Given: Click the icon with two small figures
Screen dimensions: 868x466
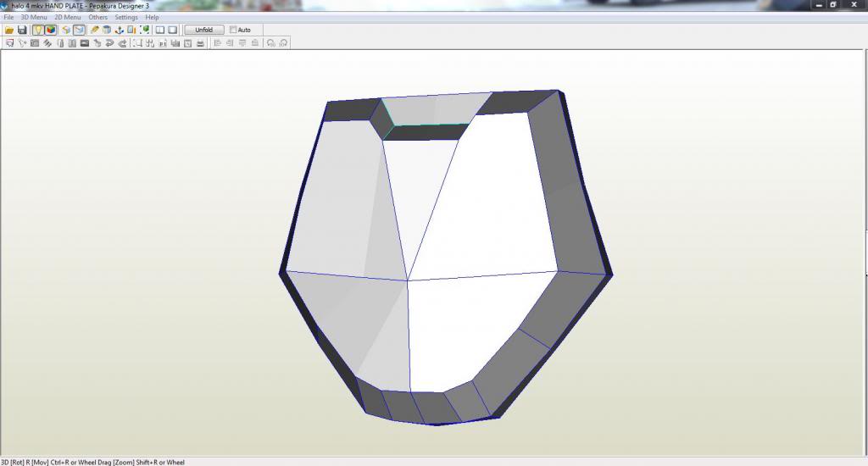Looking at the screenshot, I should click(x=163, y=43).
